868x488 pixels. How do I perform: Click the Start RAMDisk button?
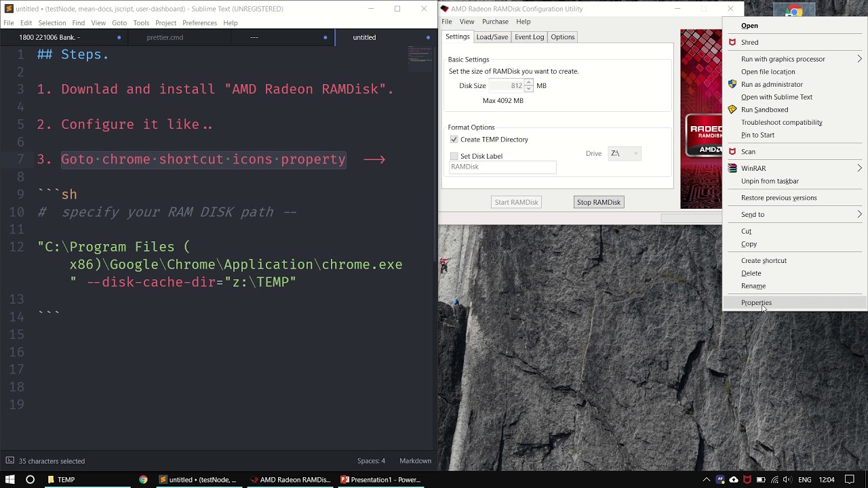516,202
